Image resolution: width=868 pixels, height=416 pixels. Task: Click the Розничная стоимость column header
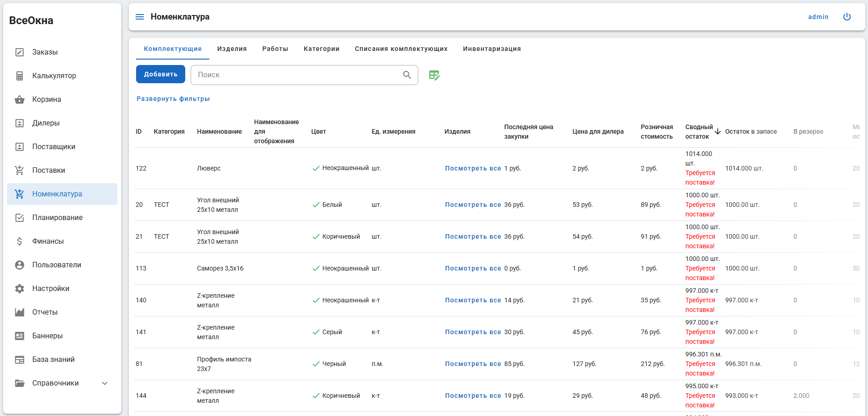656,131
